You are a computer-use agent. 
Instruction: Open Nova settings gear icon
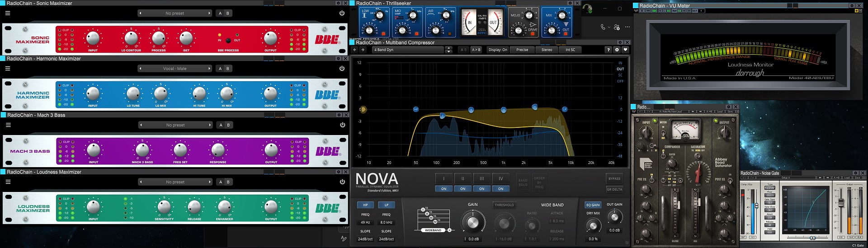tap(617, 50)
